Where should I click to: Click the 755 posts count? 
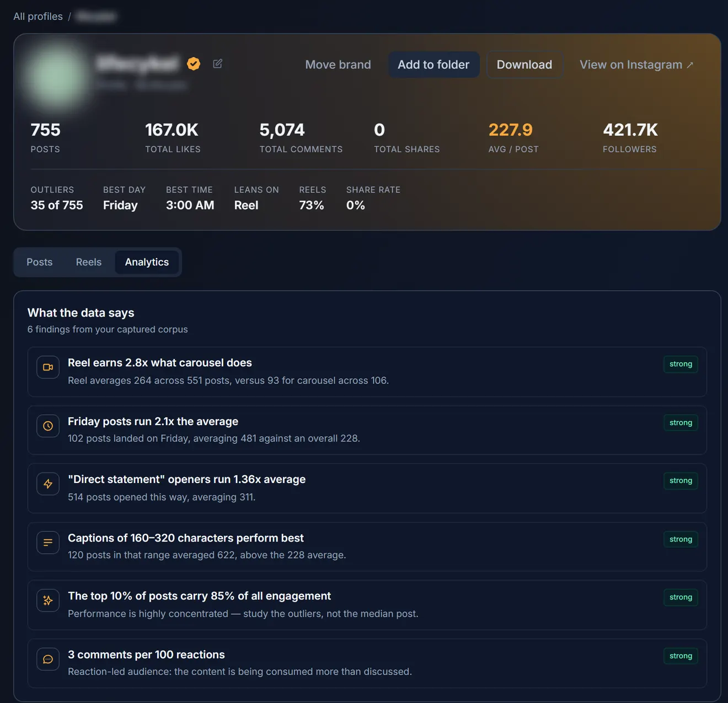pyautogui.click(x=46, y=130)
